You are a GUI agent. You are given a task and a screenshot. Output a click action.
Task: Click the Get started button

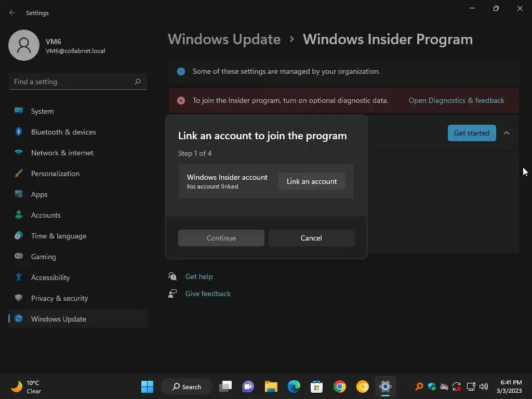click(472, 133)
